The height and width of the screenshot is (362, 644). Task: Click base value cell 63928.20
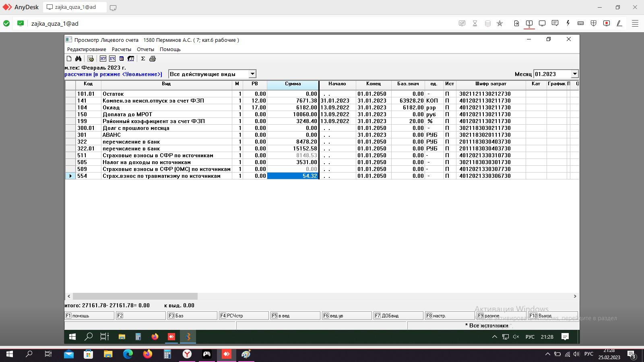pos(408,101)
